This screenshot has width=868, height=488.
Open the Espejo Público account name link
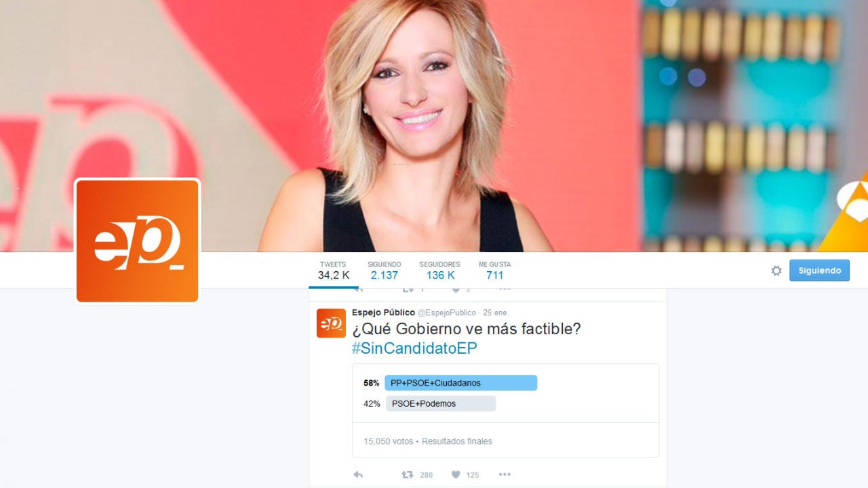(x=383, y=312)
